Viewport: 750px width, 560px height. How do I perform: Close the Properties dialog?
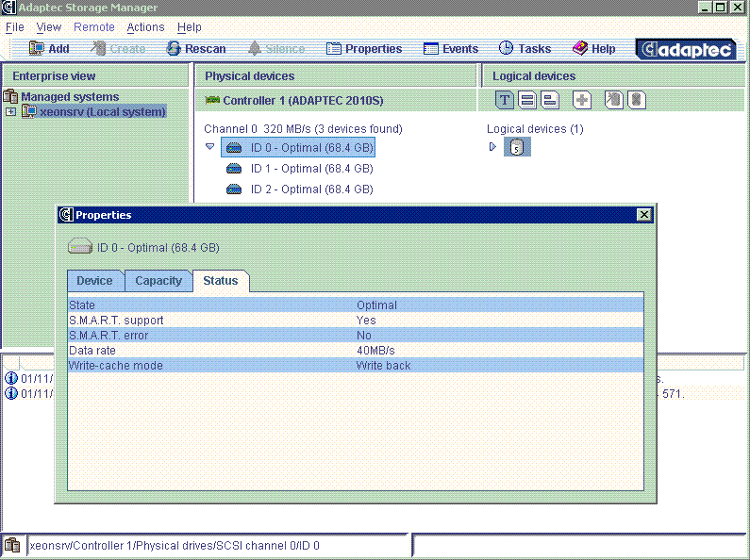(x=643, y=215)
